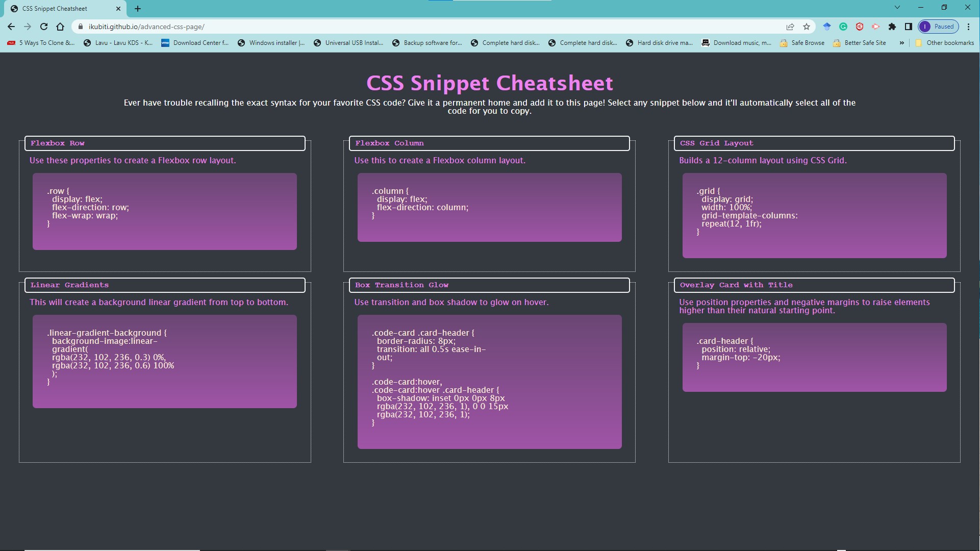
Task: Reload the page with the refresh icon
Action: 44,27
